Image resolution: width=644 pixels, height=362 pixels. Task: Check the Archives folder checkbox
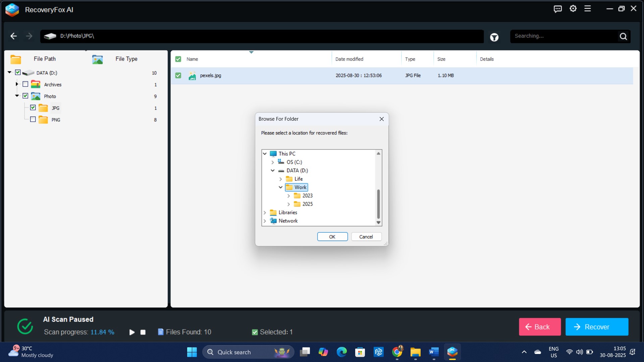(x=25, y=84)
